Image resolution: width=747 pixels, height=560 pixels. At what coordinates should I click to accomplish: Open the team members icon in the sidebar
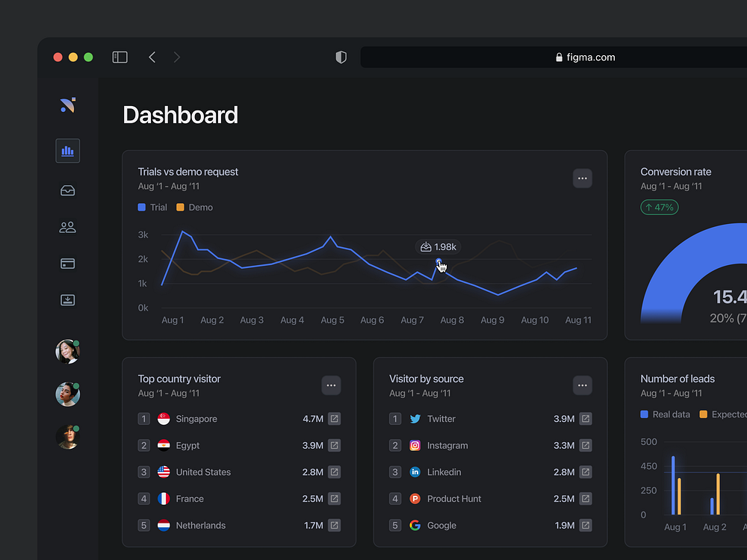(67, 226)
